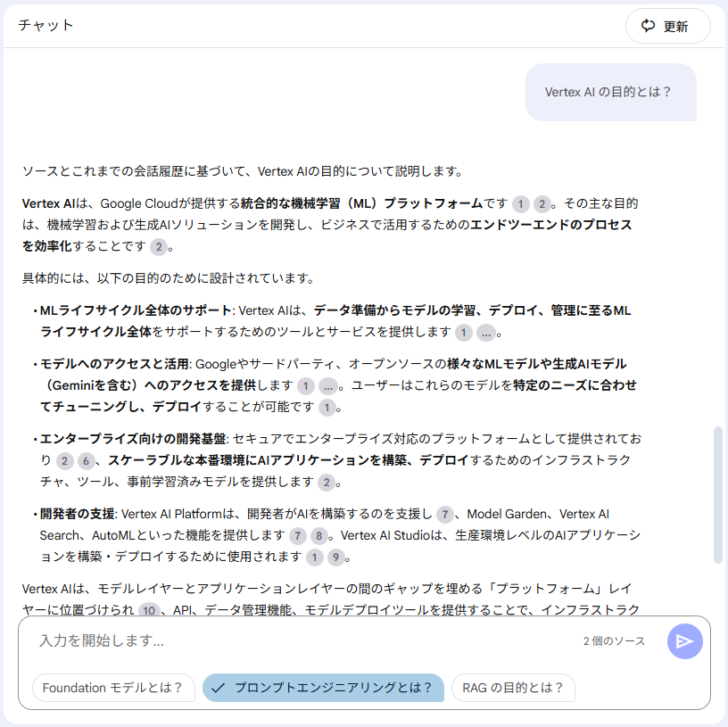Viewport: 728px width, 727px height.
Task: Open citation 1 after ツールとサービスを提供します
Action: pyautogui.click(x=463, y=333)
